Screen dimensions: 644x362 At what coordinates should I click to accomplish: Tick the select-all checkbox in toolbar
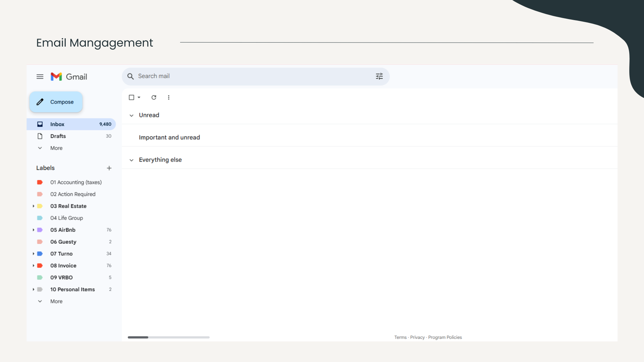click(x=131, y=98)
